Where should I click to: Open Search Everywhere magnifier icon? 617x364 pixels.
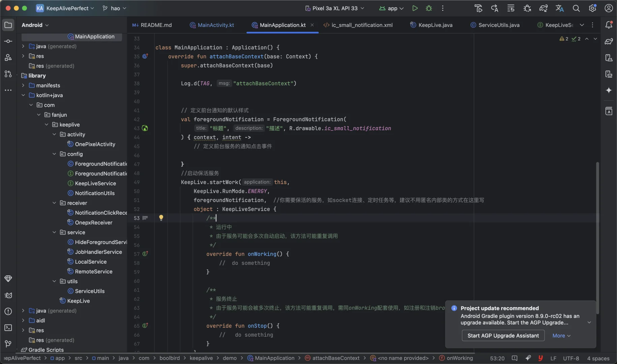(x=576, y=8)
